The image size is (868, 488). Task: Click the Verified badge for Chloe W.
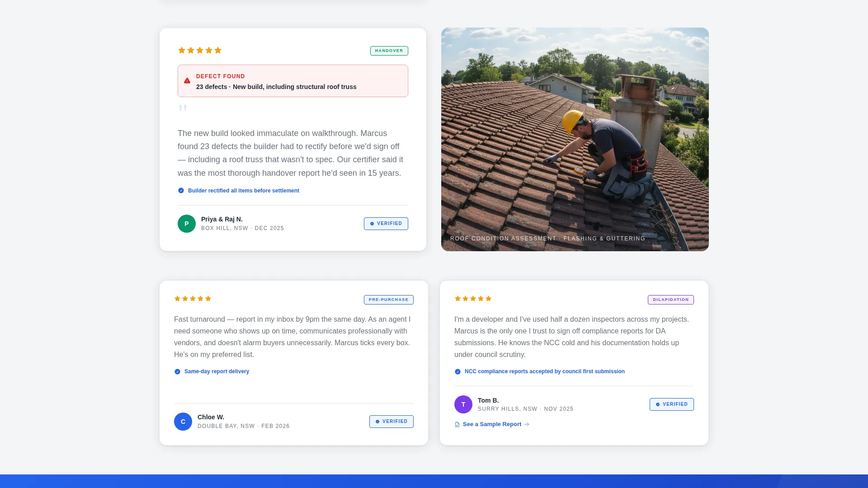coord(392,422)
